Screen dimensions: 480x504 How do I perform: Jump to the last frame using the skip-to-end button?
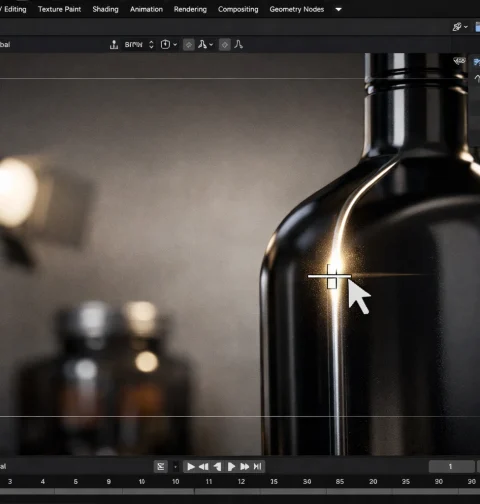pyautogui.click(x=258, y=466)
